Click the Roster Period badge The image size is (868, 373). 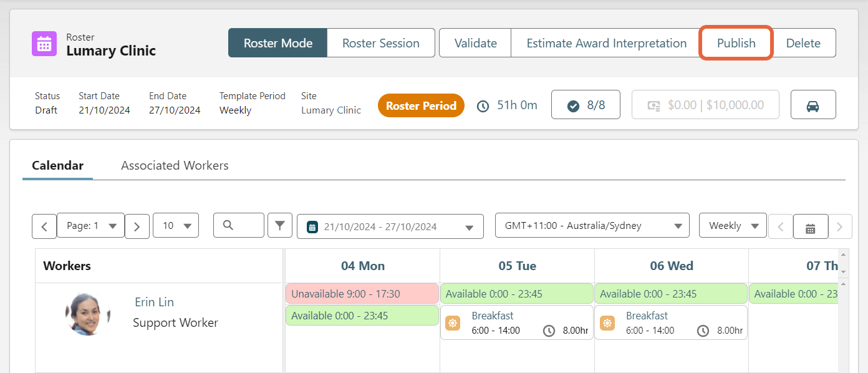point(421,105)
